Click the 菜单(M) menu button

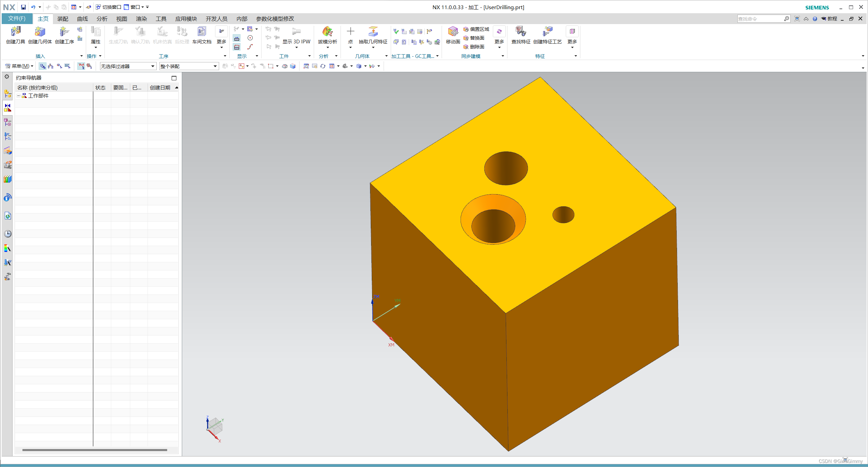(19, 66)
